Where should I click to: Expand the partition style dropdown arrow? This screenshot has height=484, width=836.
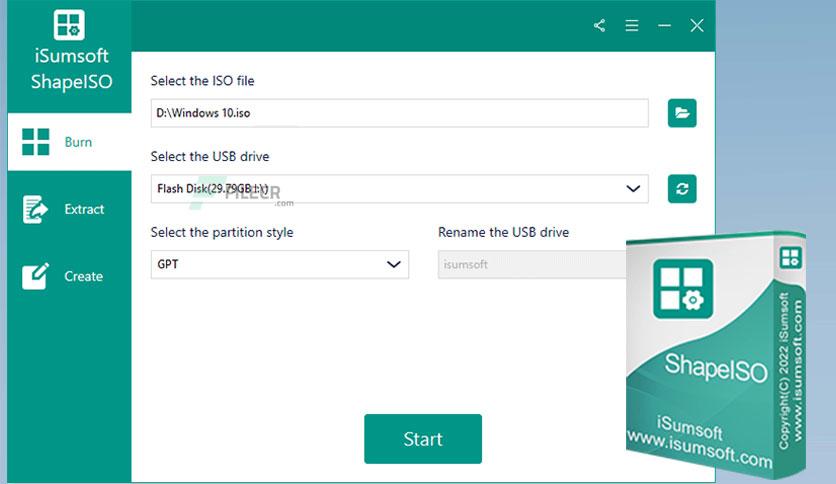click(393, 264)
